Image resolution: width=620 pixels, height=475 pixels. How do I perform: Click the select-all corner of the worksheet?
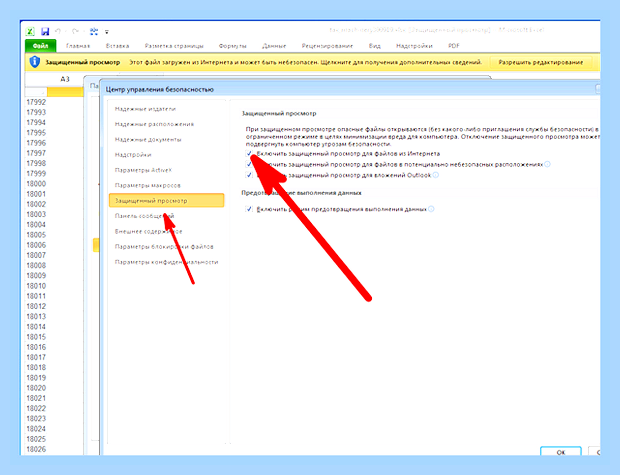[x=36, y=92]
